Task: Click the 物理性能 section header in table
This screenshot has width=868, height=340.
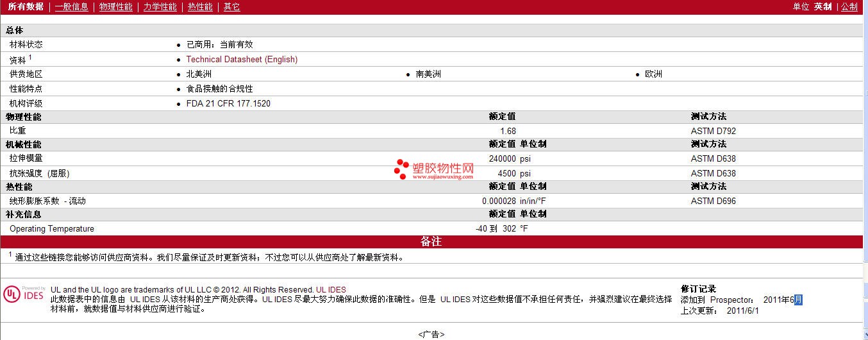Action: click(24, 117)
